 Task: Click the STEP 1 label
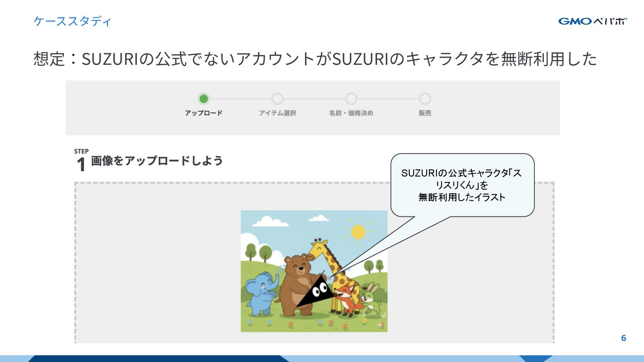pos(81,160)
